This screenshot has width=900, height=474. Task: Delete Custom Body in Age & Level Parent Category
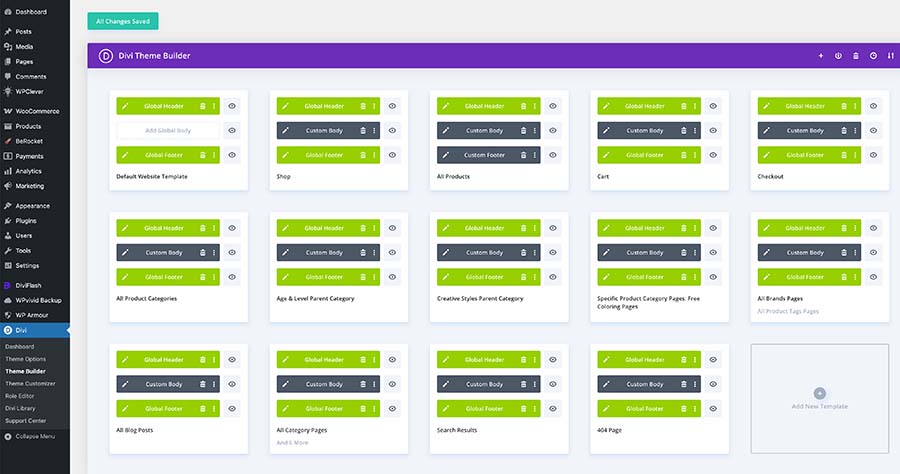click(x=363, y=252)
